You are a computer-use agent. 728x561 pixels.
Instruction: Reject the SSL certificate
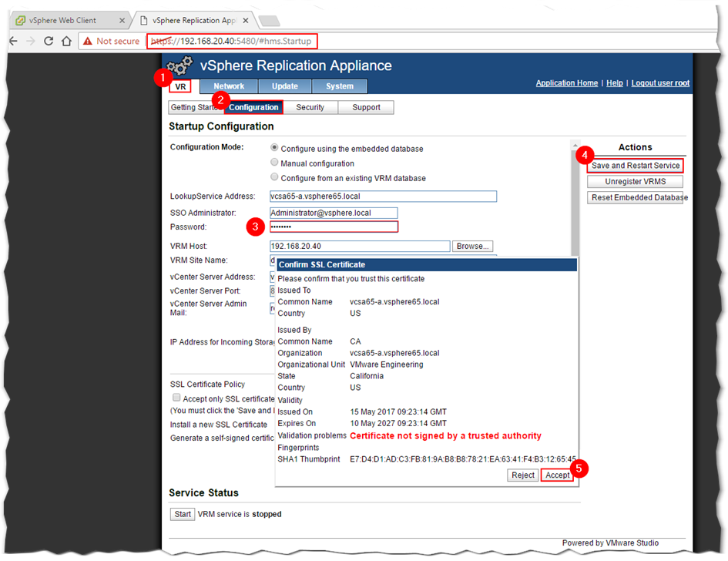point(523,475)
